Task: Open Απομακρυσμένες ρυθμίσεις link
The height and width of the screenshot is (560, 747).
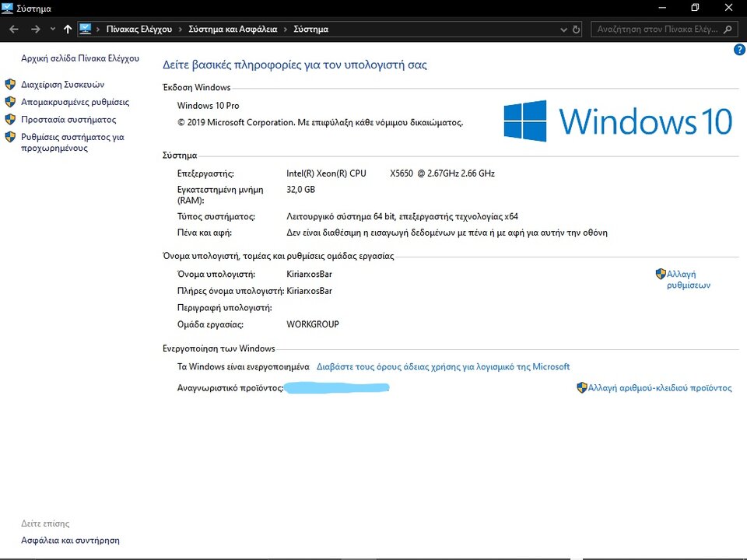Action: [75, 103]
